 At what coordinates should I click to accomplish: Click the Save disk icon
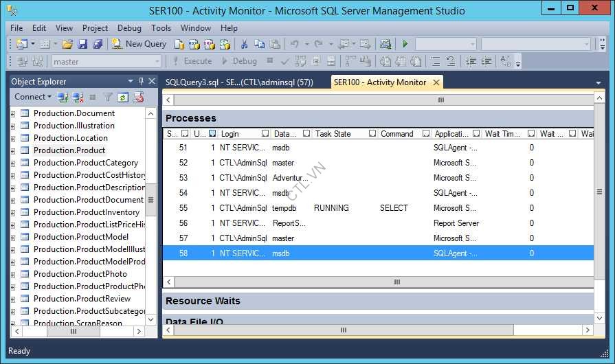click(x=82, y=44)
